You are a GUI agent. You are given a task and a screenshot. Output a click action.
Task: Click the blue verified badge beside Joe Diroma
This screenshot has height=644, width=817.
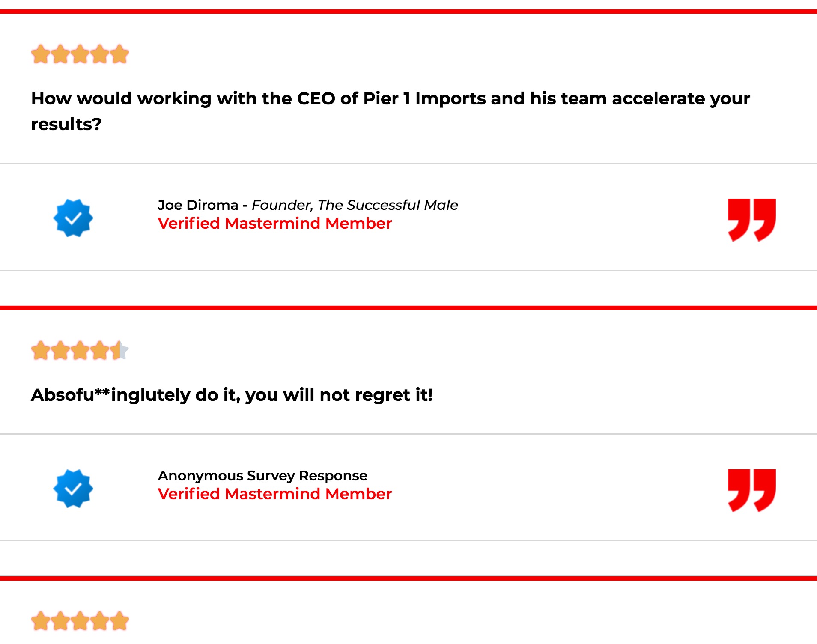(73, 218)
